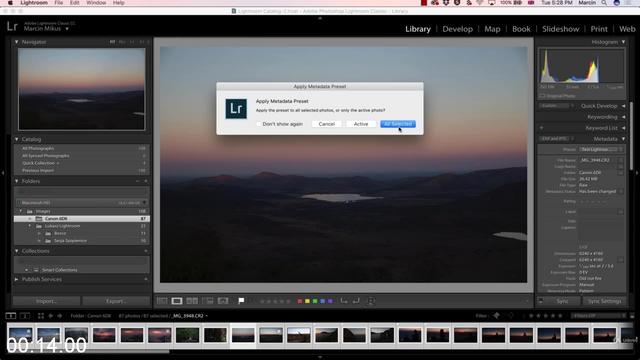Apply yellow color label swatch

coord(307,301)
